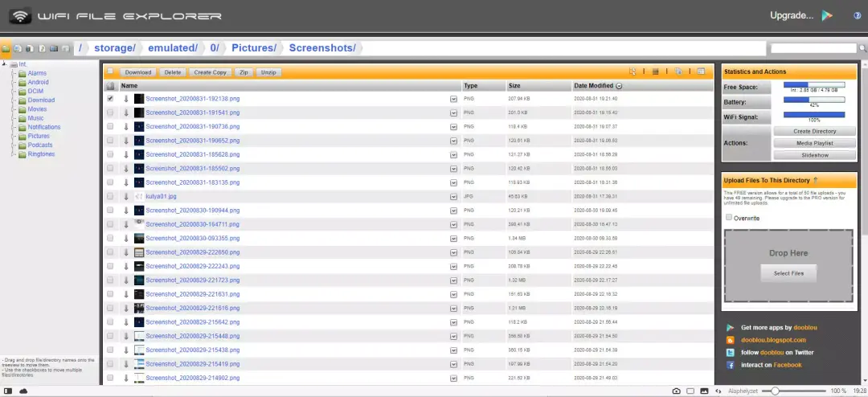Open the help question mark icon
Screen dimensions: 868x397
[858, 15]
